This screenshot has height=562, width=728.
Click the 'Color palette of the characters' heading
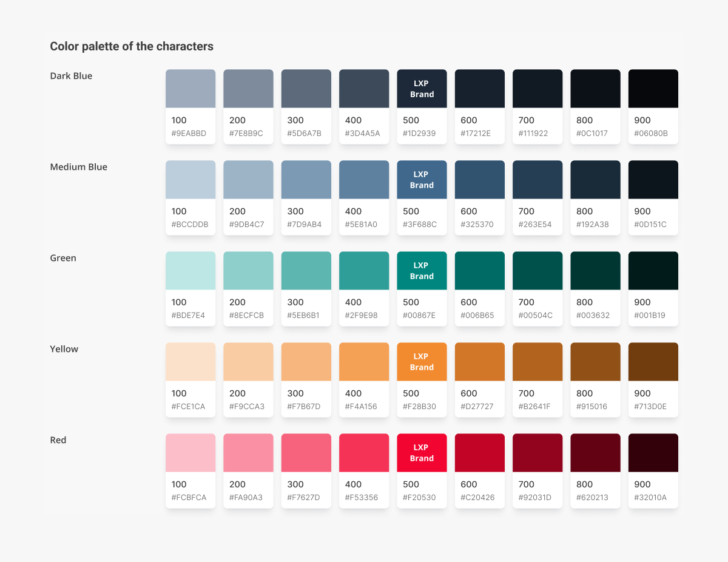132,46
